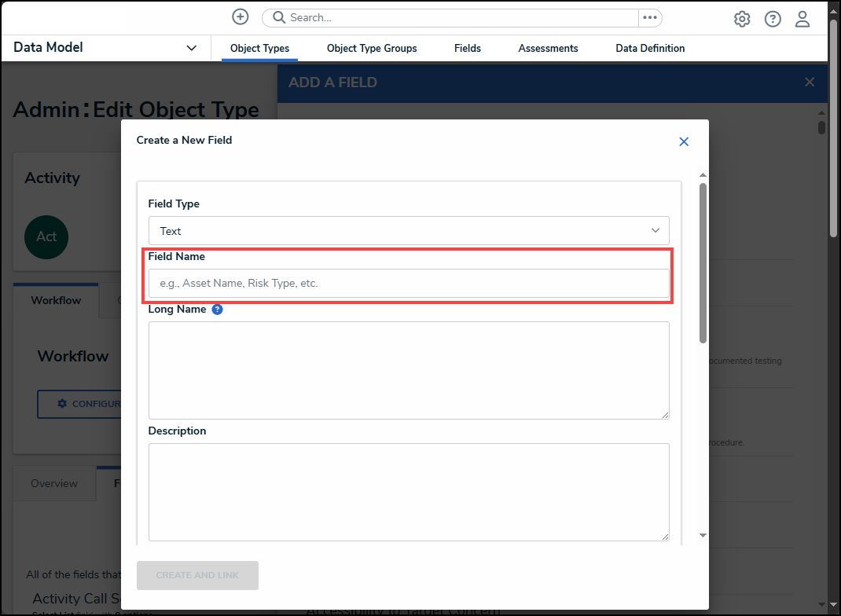Open the Assessments tab

point(548,48)
